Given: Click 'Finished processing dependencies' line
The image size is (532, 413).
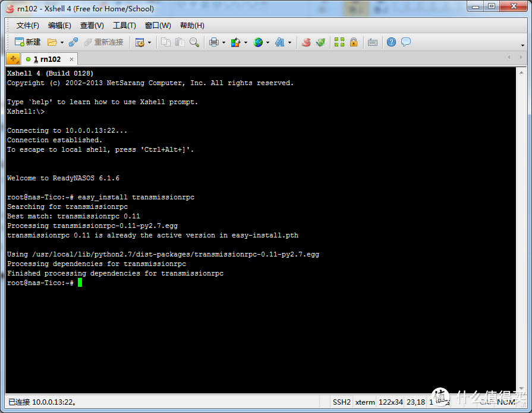Looking at the screenshot, I should pos(115,273).
